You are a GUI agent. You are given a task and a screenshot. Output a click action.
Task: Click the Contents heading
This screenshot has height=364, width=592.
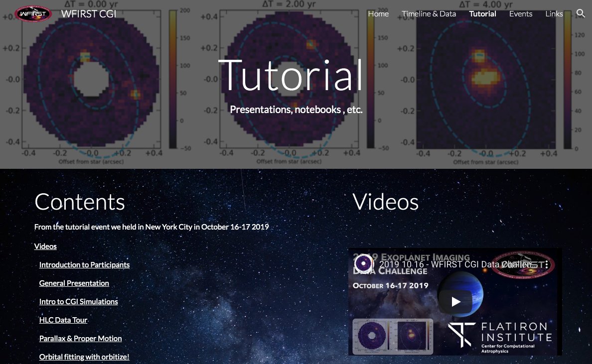80,202
